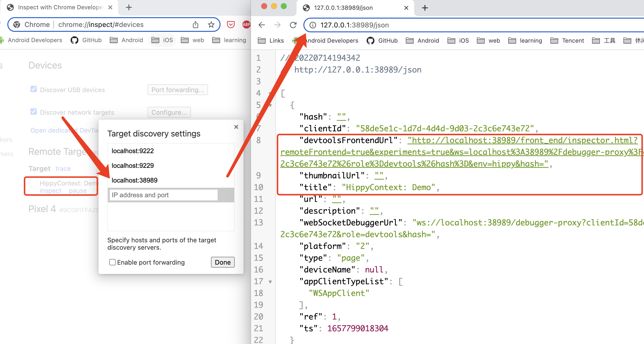
Task: Click the share icon next to the address bar
Action: [x=196, y=25]
